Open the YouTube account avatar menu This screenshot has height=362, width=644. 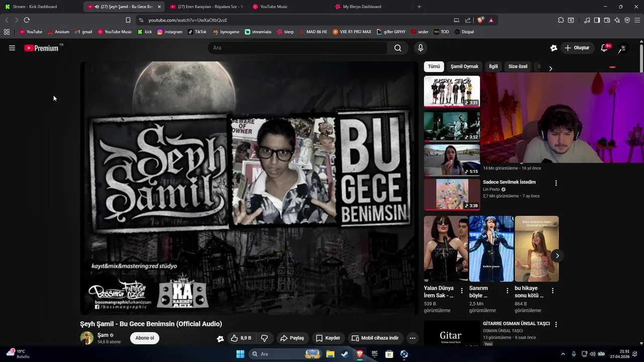click(622, 48)
